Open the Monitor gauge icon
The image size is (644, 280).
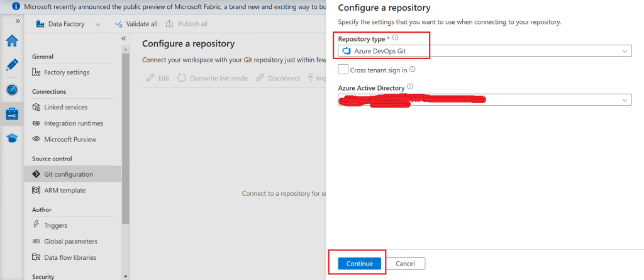(x=12, y=89)
